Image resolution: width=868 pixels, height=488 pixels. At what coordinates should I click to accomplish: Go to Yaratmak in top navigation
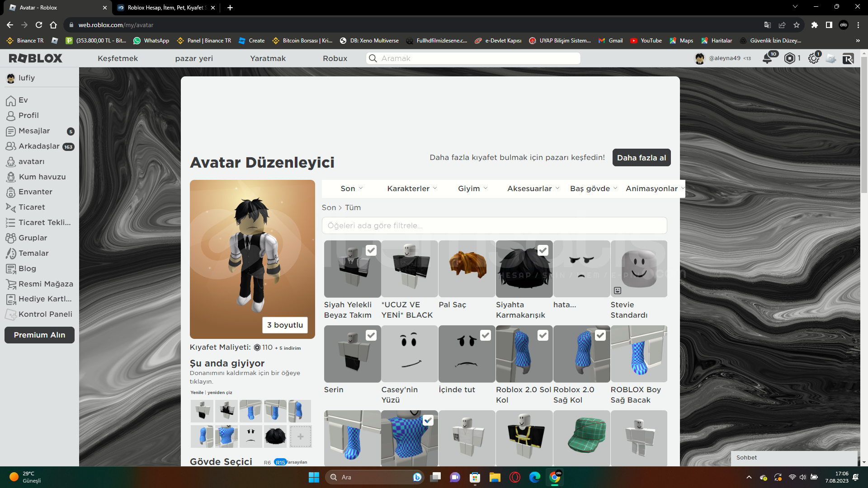coord(268,58)
